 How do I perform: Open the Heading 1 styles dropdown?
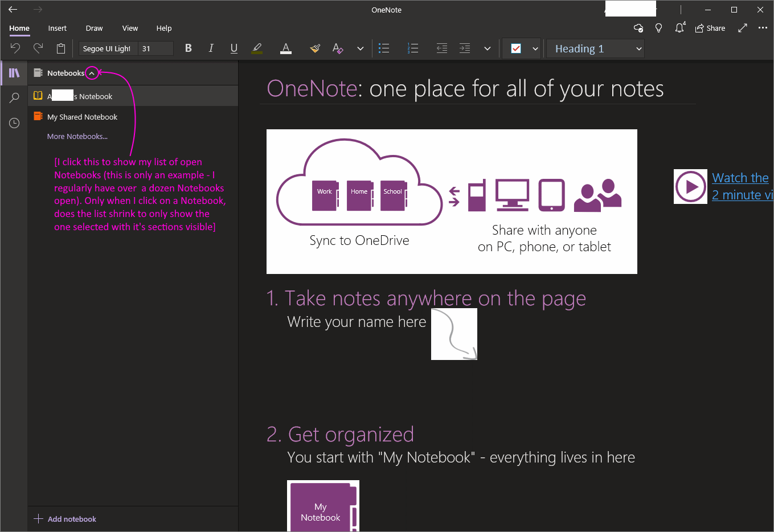click(595, 48)
